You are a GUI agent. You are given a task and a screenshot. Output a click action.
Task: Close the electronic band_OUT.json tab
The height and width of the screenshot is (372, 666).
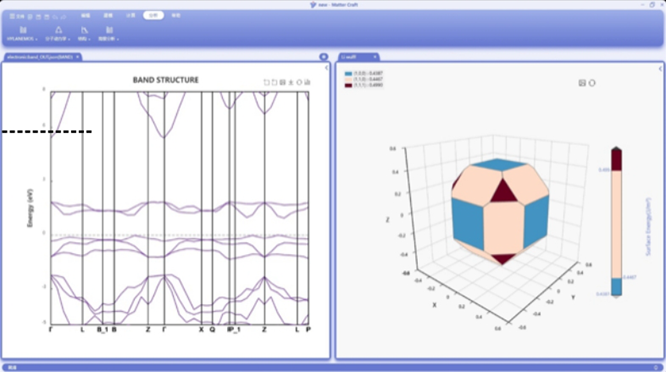78,57
